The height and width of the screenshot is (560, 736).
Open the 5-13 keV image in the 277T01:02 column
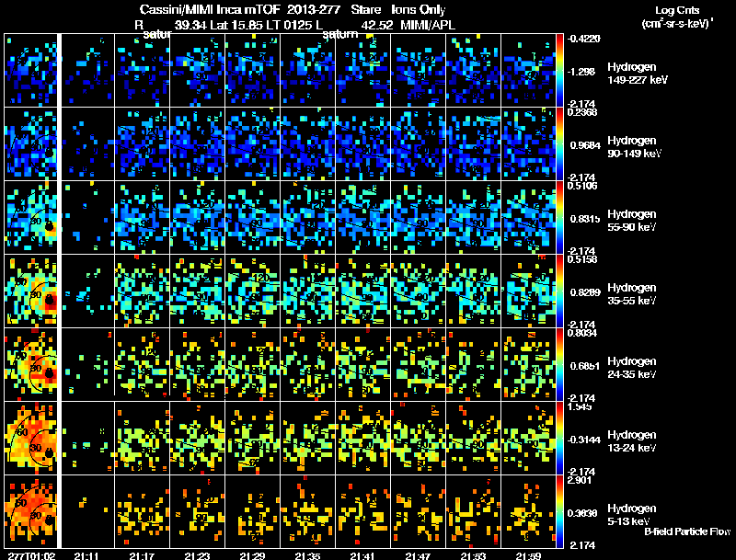30,512
